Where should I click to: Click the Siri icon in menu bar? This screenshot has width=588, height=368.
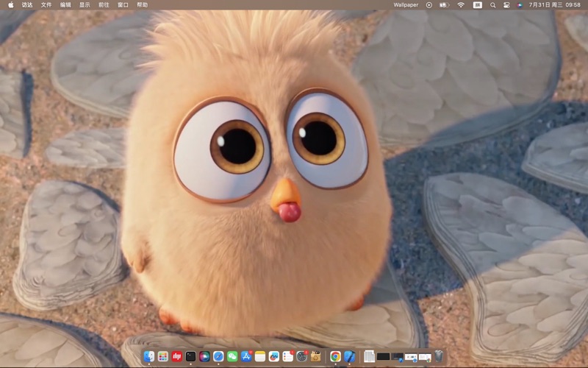(520, 4)
